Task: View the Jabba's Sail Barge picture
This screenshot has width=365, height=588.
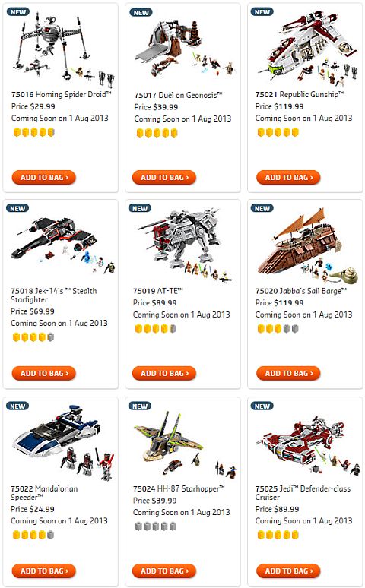Action: (307, 246)
